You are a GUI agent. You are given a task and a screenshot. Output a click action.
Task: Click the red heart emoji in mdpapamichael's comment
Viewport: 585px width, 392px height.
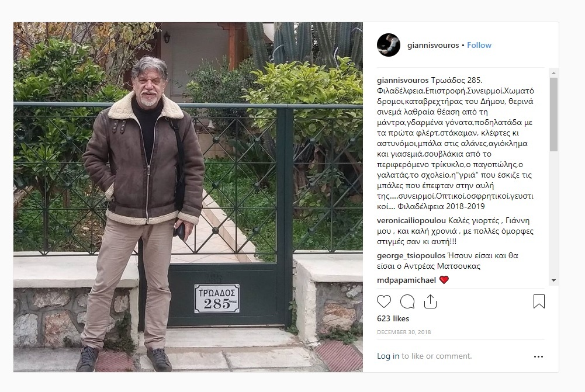coord(444,280)
